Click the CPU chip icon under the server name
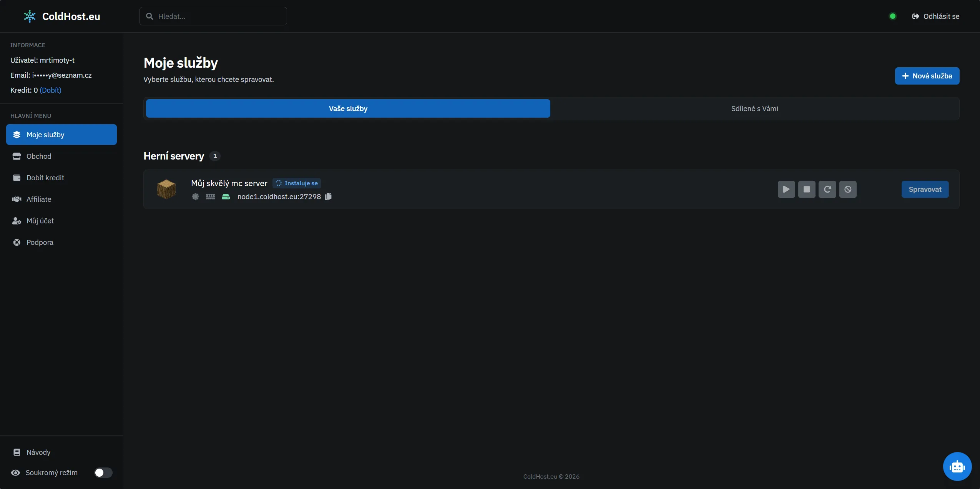The height and width of the screenshot is (489, 980). (x=196, y=196)
